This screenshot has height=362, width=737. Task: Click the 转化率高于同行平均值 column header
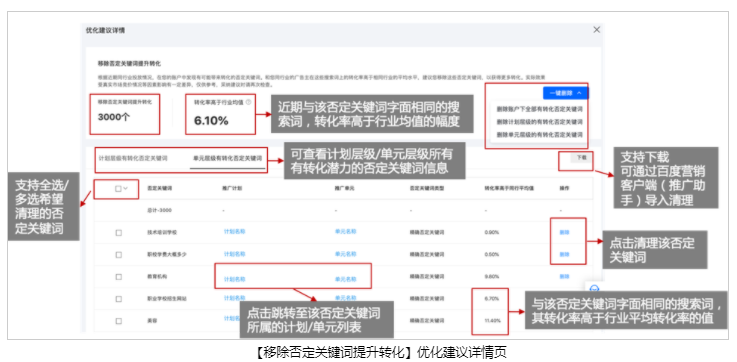pos(508,189)
